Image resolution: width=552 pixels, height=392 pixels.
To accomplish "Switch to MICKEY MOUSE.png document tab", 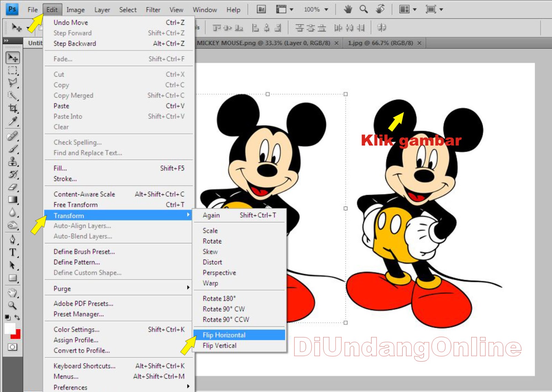I will tap(264, 43).
